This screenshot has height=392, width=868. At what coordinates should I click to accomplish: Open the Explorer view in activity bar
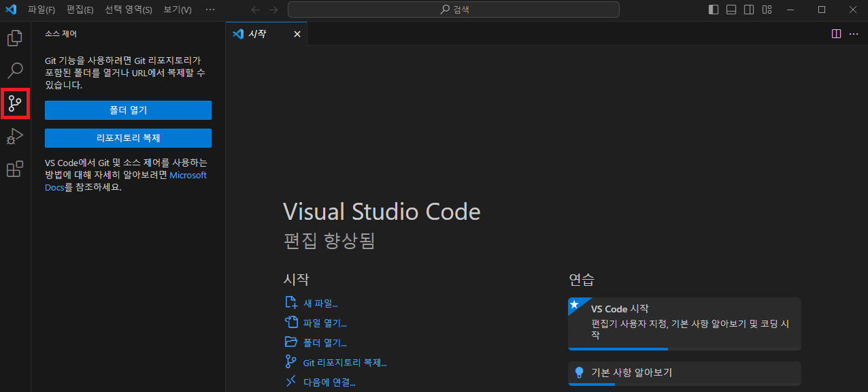tap(15, 38)
